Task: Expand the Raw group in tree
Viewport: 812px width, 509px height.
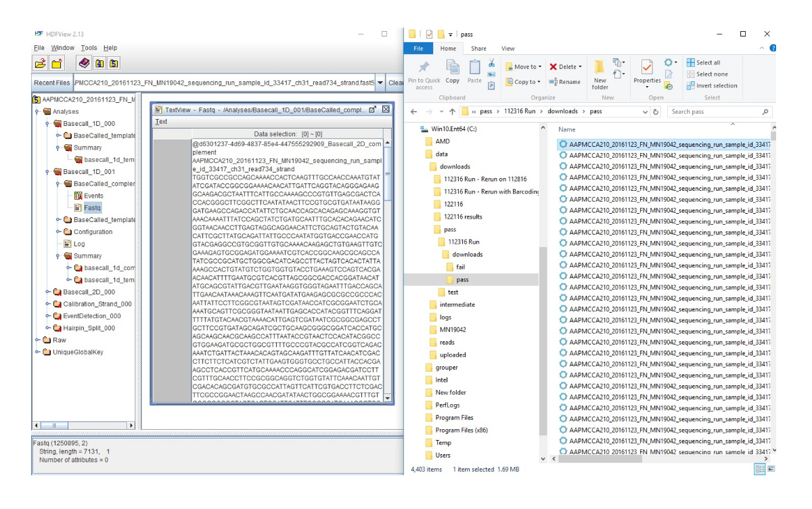Action: 37,340
